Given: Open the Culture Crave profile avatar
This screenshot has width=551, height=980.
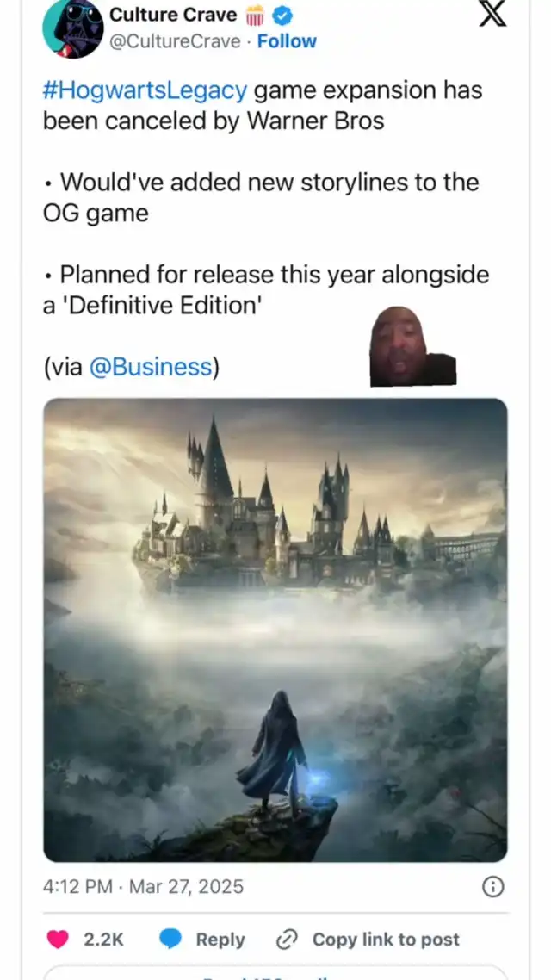Looking at the screenshot, I should click(x=72, y=28).
